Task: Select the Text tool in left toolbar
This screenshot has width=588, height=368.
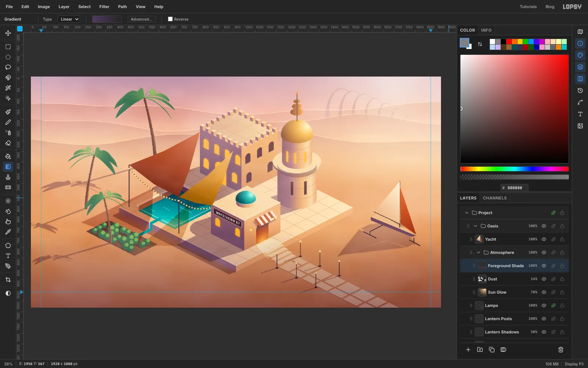Action: coord(8,256)
